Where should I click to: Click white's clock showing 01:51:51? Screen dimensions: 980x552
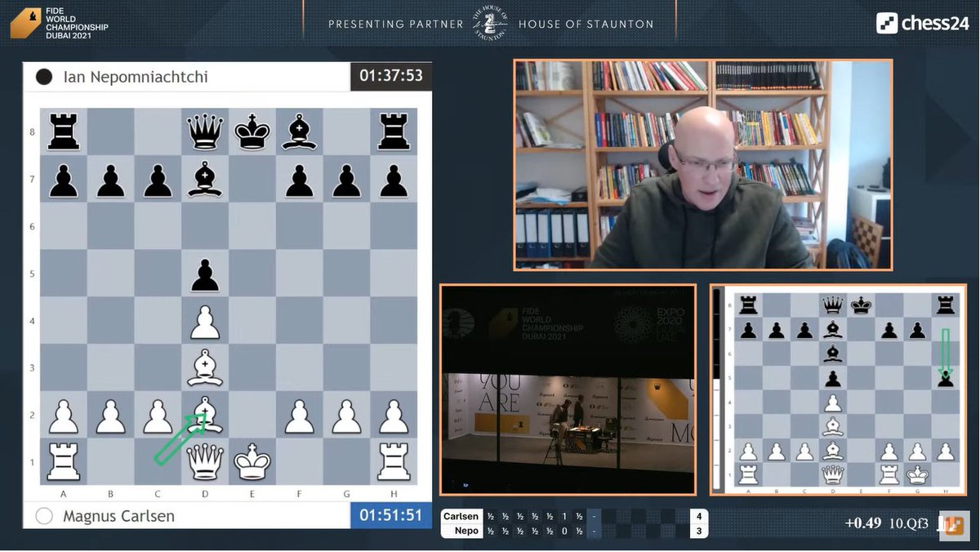coord(391,515)
